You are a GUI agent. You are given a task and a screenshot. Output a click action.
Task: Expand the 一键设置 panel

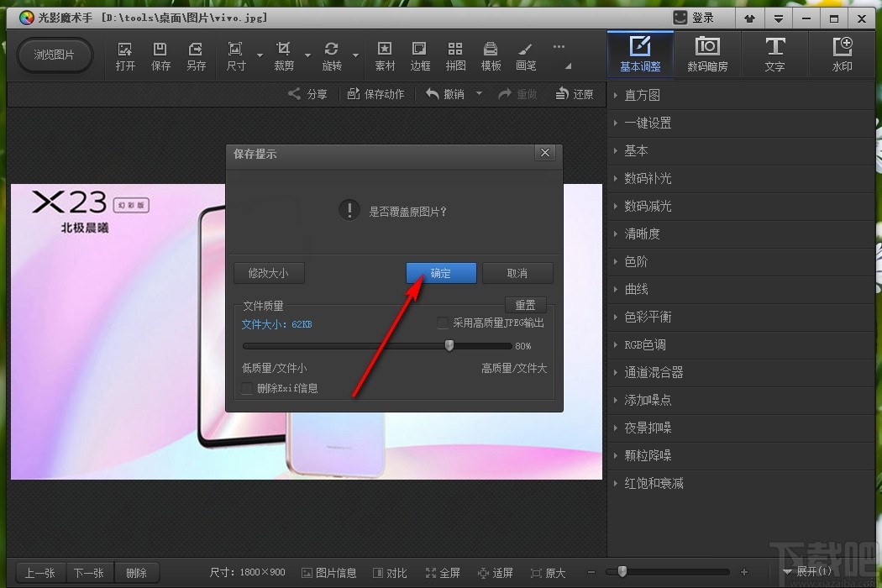click(x=741, y=123)
